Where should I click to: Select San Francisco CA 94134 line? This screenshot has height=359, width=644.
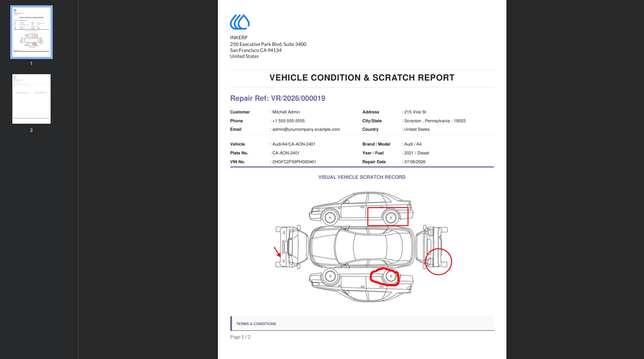click(256, 50)
